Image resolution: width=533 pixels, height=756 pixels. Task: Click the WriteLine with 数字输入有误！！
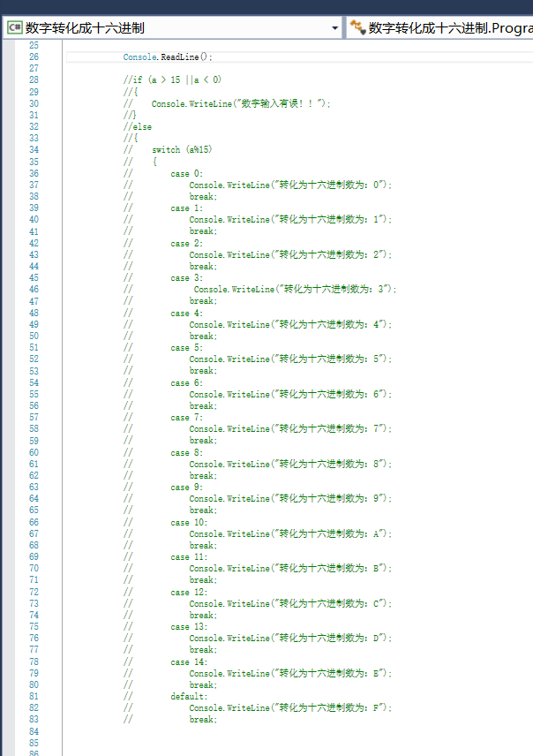241,103
